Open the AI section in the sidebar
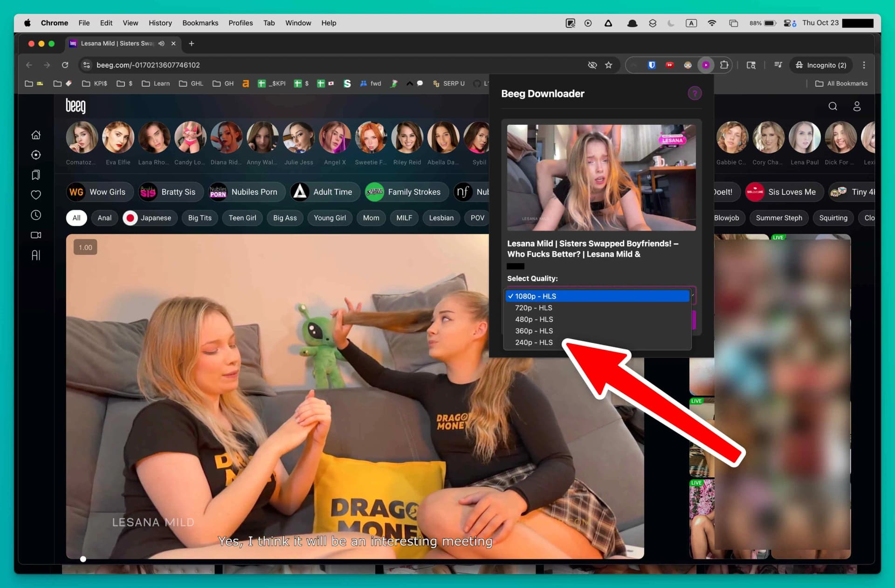 (x=36, y=255)
